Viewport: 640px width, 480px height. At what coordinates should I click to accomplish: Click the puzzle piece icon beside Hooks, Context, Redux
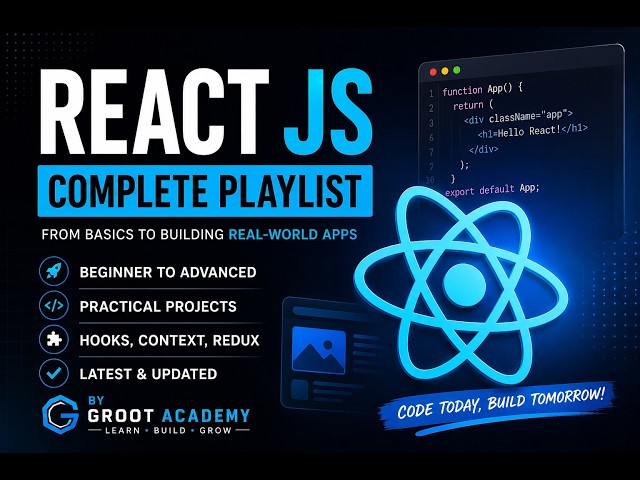point(53,340)
